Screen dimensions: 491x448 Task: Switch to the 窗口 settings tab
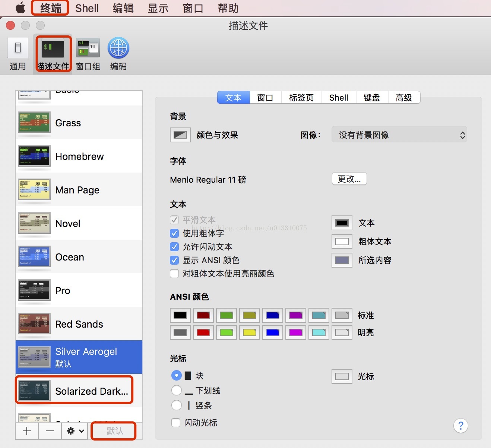[266, 98]
